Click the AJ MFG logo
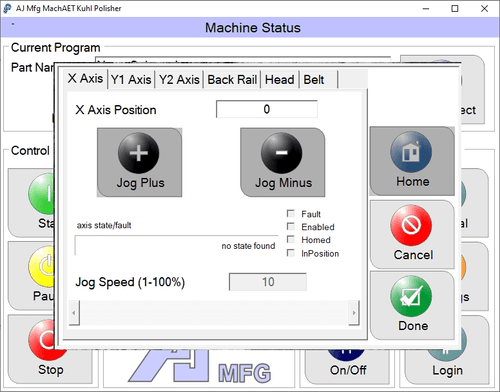Screen dimensions: 500x392 (x=199, y=366)
